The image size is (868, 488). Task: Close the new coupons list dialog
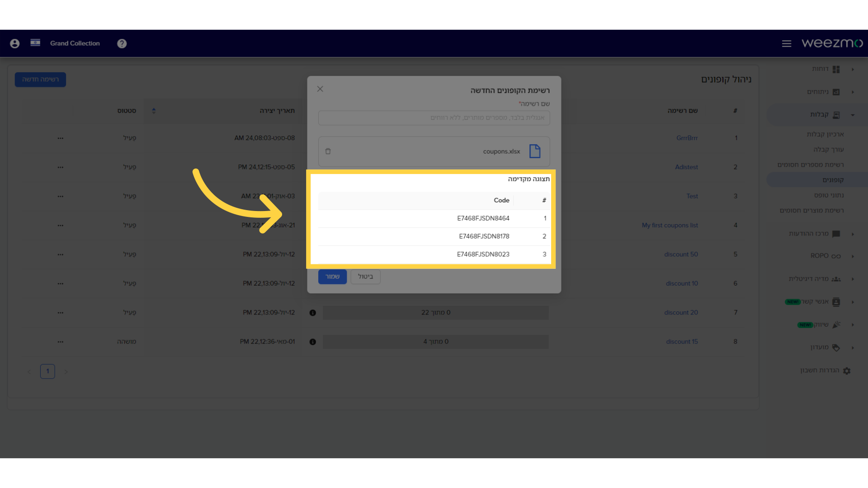tap(320, 89)
